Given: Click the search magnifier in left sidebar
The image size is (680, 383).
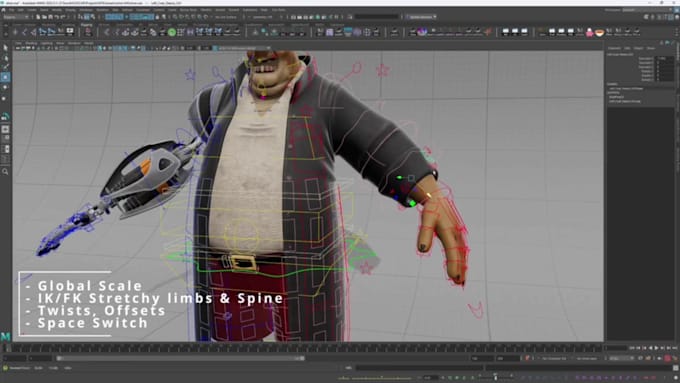Looking at the screenshot, I should tap(5, 172).
